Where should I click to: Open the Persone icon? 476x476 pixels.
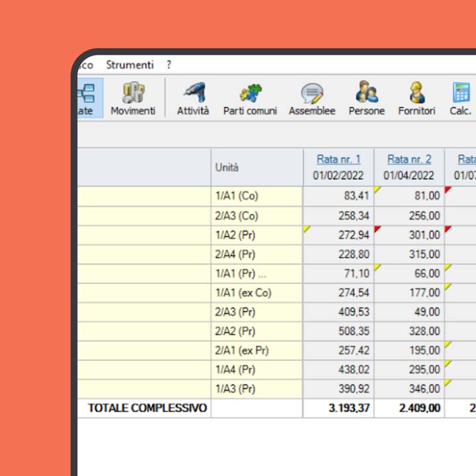(x=367, y=98)
